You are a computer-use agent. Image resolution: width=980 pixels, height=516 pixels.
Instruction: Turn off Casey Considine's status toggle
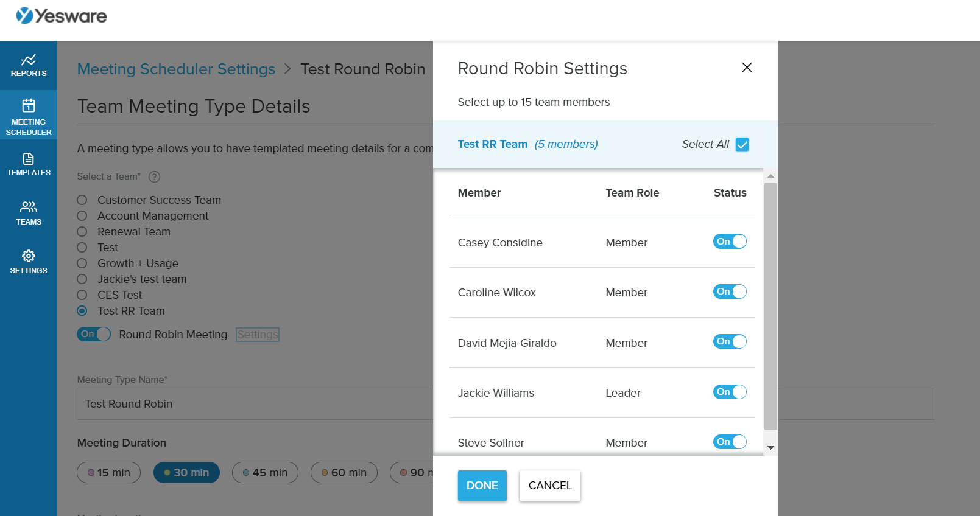pos(730,242)
